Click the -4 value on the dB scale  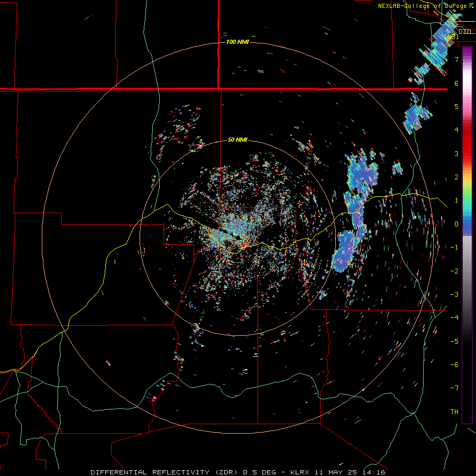[454, 318]
